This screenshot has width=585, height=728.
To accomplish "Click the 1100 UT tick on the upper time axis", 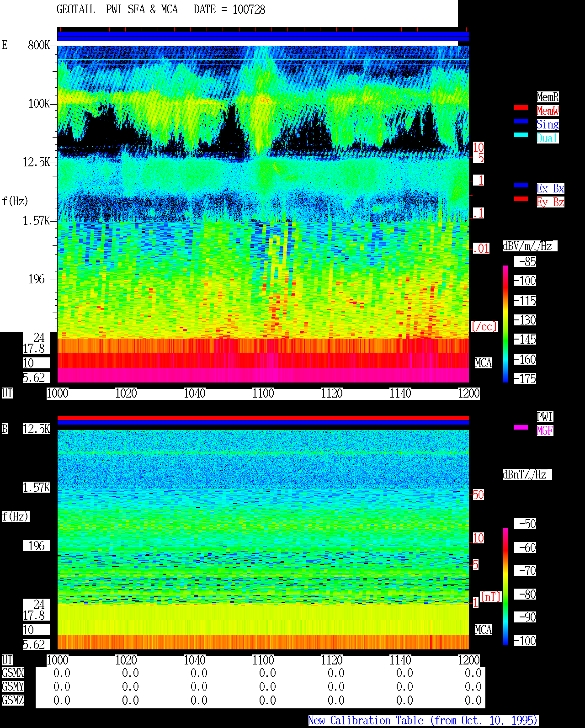I will pyautogui.click(x=263, y=393).
